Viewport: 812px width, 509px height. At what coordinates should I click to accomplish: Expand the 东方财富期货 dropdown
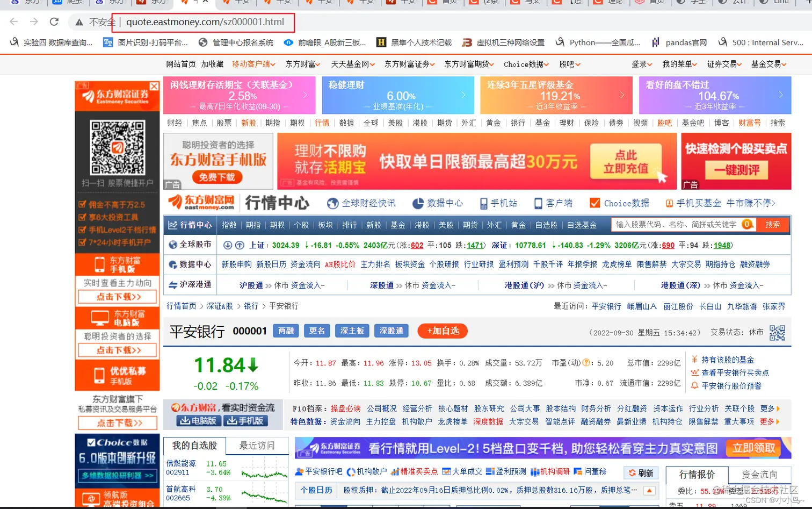tap(469, 64)
